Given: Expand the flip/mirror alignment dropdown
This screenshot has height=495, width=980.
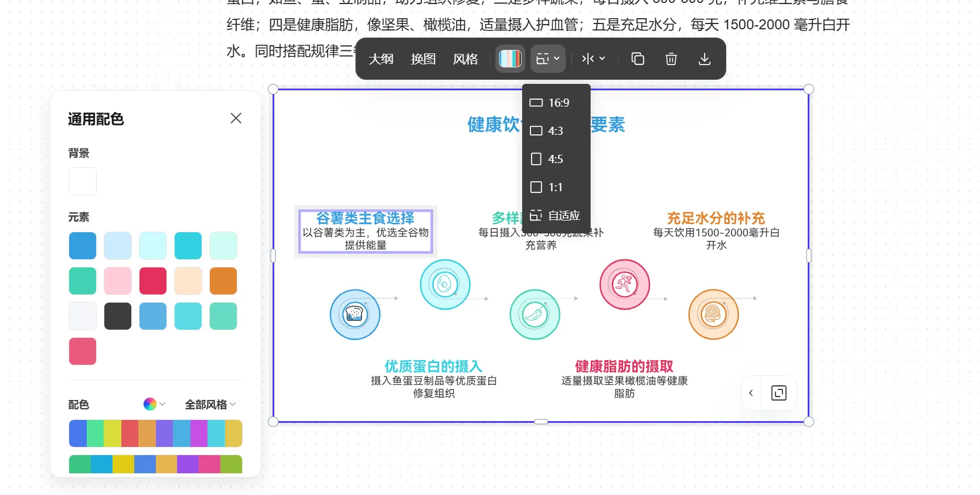Looking at the screenshot, I should 593,59.
